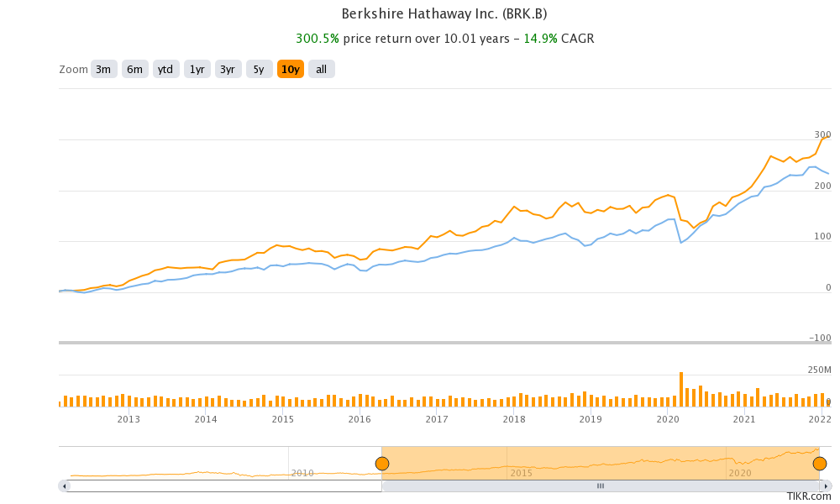Set chart zoom to 6m
Image resolution: width=840 pixels, height=504 pixels.
(x=135, y=69)
